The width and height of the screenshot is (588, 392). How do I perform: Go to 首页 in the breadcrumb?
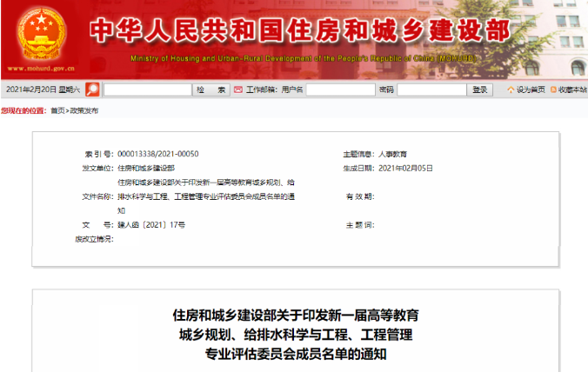coord(57,110)
